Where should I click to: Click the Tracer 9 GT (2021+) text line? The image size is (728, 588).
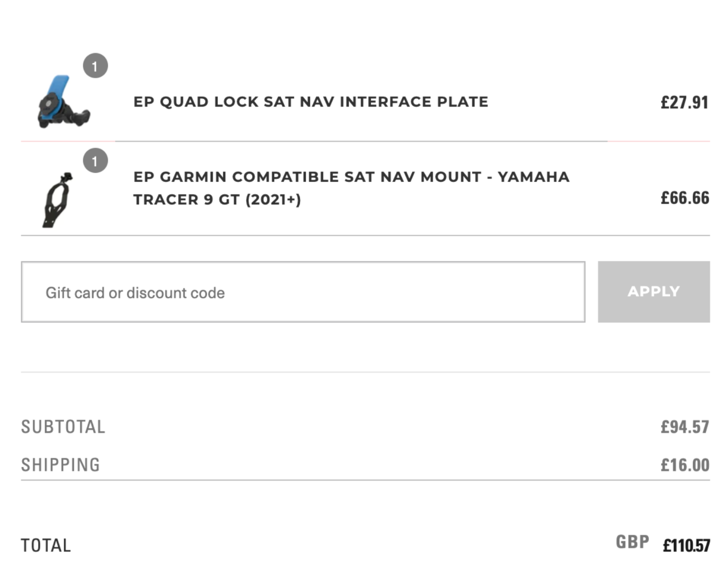coord(217,200)
